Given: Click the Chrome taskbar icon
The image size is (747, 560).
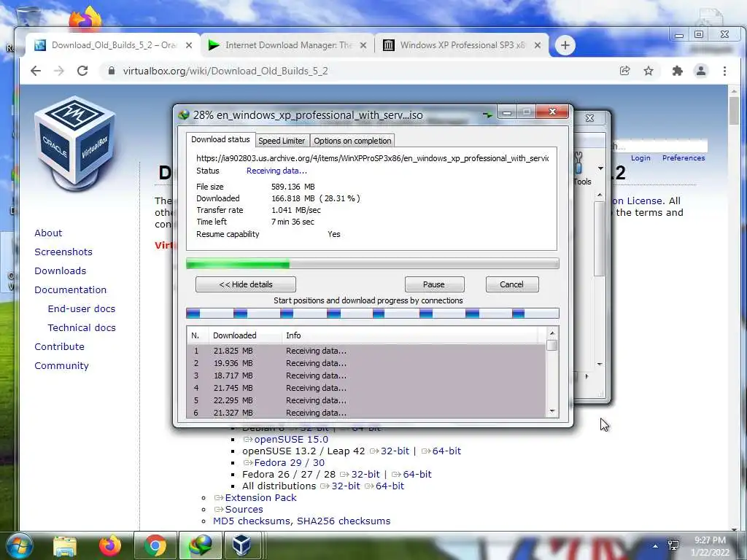Looking at the screenshot, I should pos(155,545).
